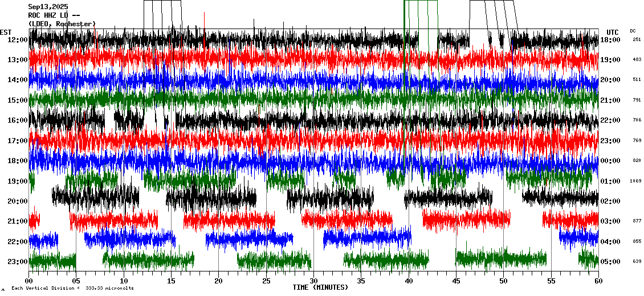The height and width of the screenshot is (296, 644).
Task: Click the Sep13,2025 date header
Action: pyautogui.click(x=47, y=7)
